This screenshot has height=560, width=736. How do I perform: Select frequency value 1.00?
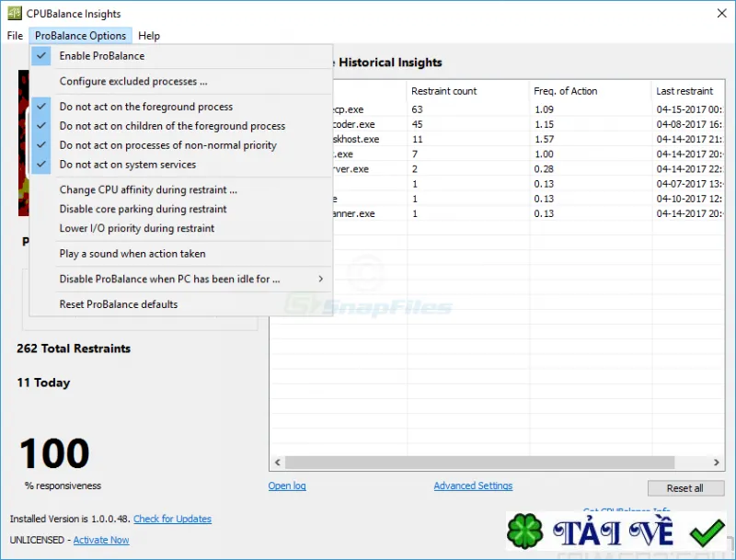tap(544, 154)
